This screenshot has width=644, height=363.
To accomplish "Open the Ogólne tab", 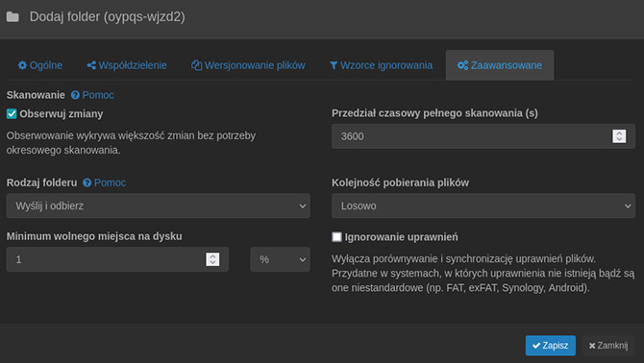I will pyautogui.click(x=39, y=65).
